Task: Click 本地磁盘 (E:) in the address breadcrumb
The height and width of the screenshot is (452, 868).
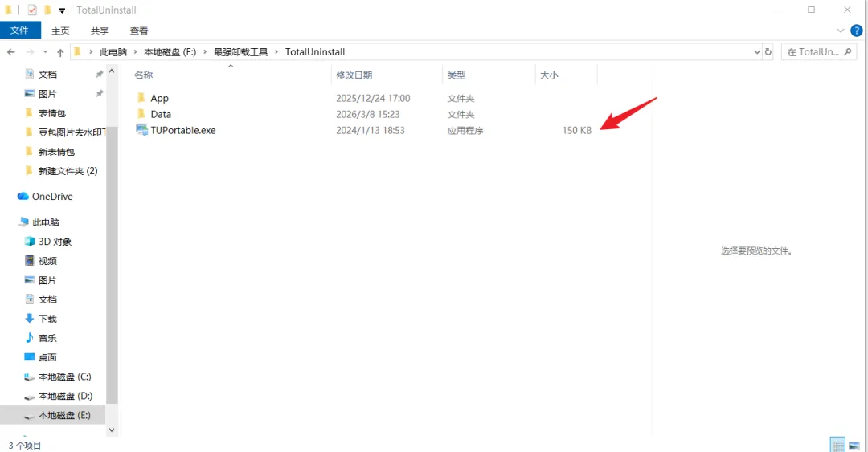Action: coord(170,52)
